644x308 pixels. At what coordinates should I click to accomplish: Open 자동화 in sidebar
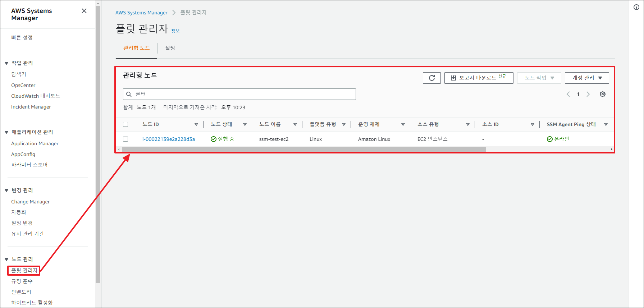tap(19, 212)
